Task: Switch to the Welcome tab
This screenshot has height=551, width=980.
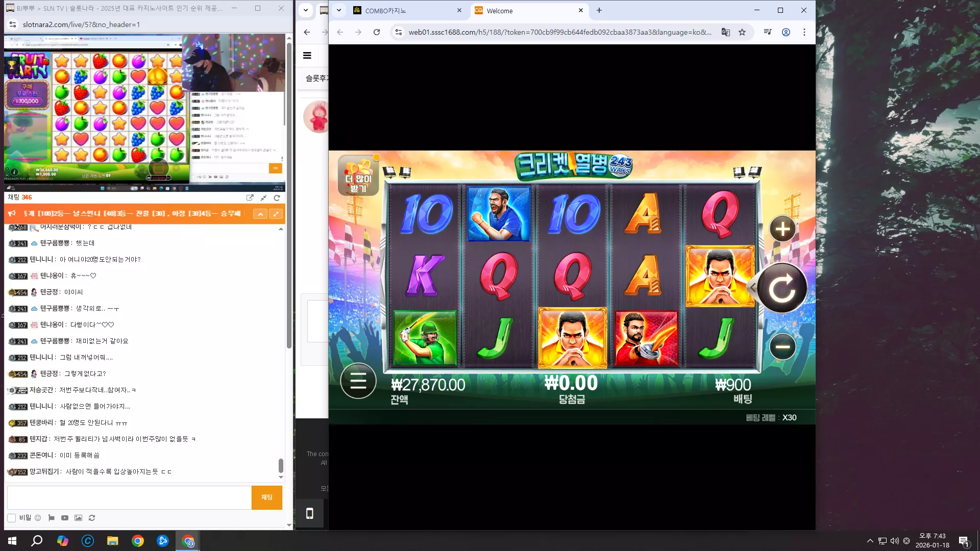Action: 528,11
